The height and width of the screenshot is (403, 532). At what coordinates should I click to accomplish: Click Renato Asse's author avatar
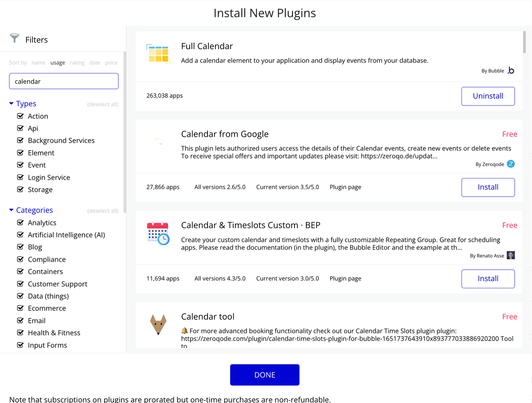pyautogui.click(x=511, y=256)
